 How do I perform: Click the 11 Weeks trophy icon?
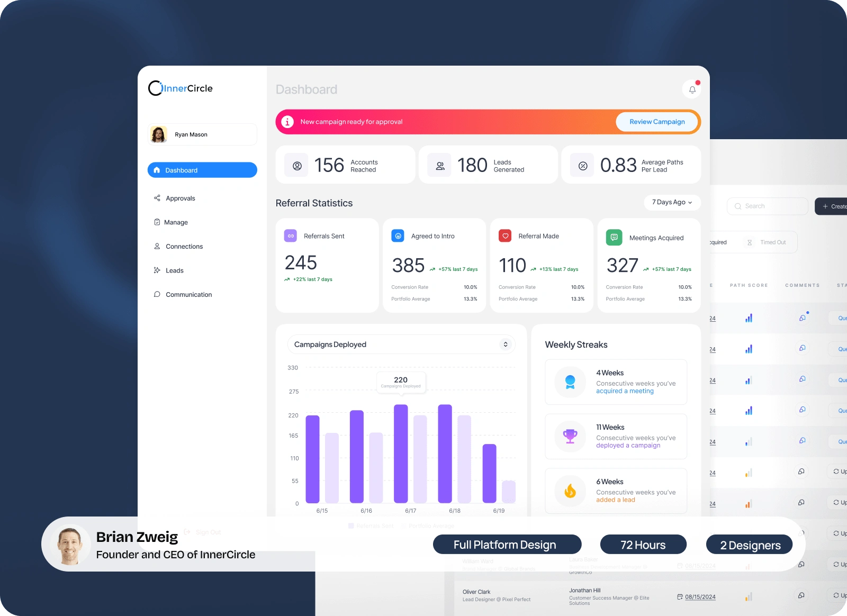tap(570, 437)
